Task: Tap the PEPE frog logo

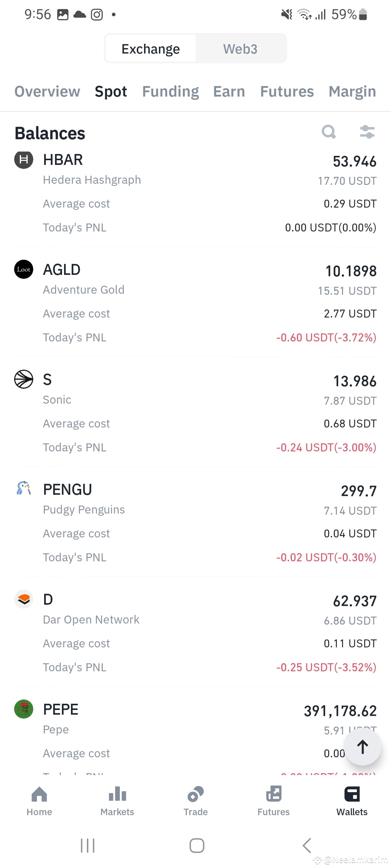Action: point(24,709)
